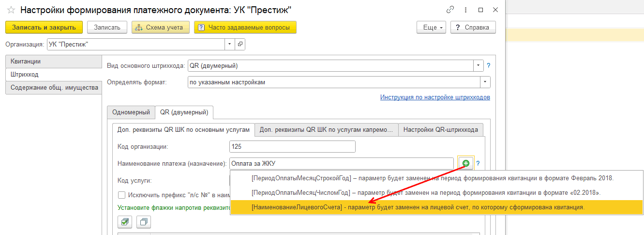Open Инструкция по настройке штрихкодов link

click(x=435, y=97)
